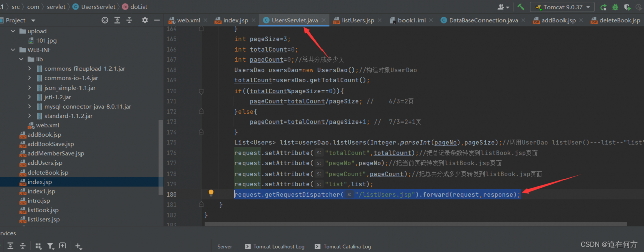Add a service with plus icon

coord(78,246)
